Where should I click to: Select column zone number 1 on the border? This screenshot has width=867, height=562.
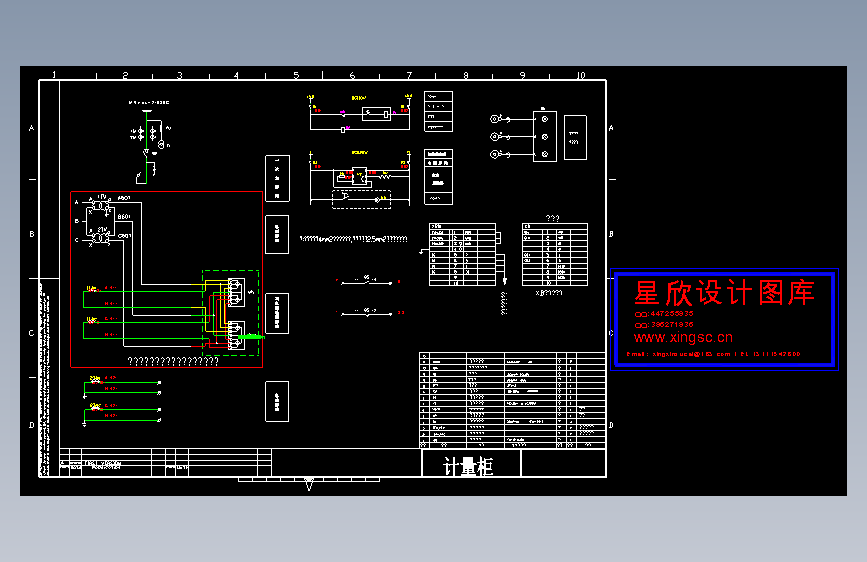click(54, 75)
